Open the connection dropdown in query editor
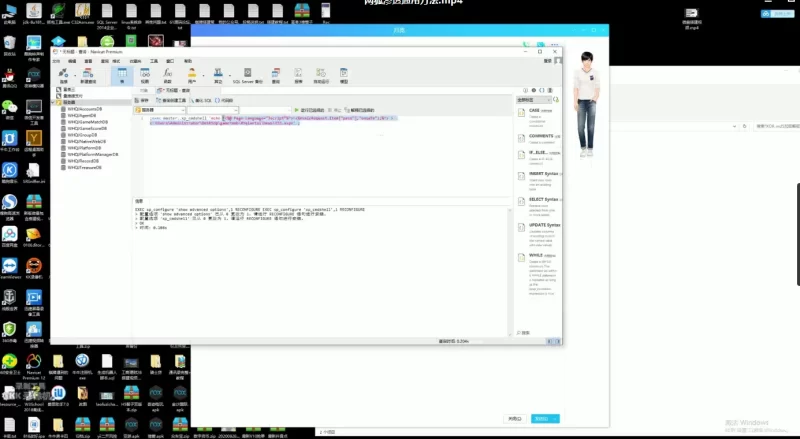The height and width of the screenshot is (439, 800). pos(160,110)
